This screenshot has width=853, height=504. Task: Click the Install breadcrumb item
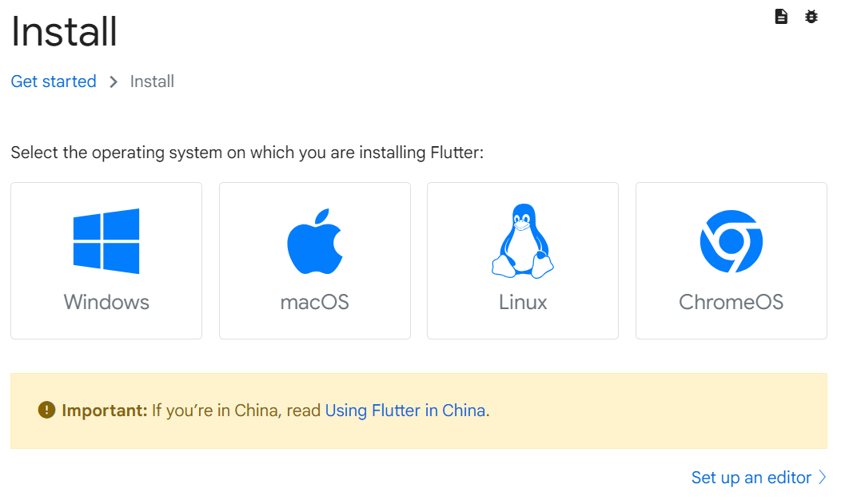coord(152,81)
